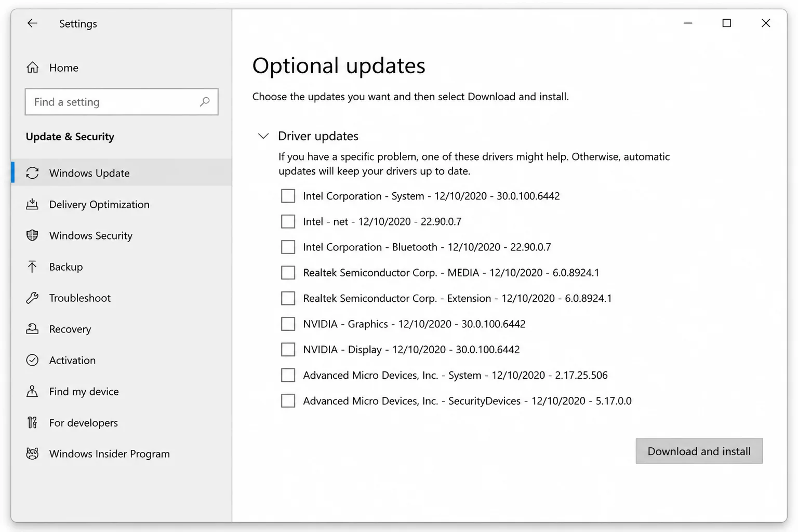Click the Windows Insider Program icon

pyautogui.click(x=32, y=454)
